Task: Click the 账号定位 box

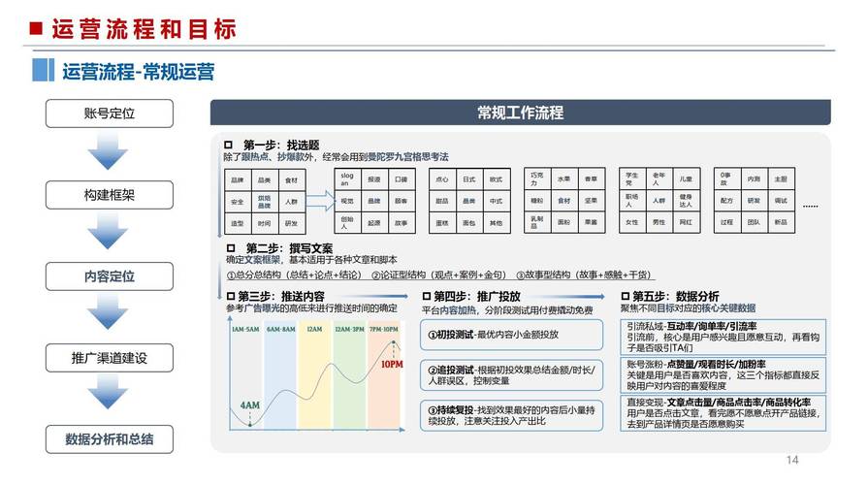Action: click(x=109, y=113)
